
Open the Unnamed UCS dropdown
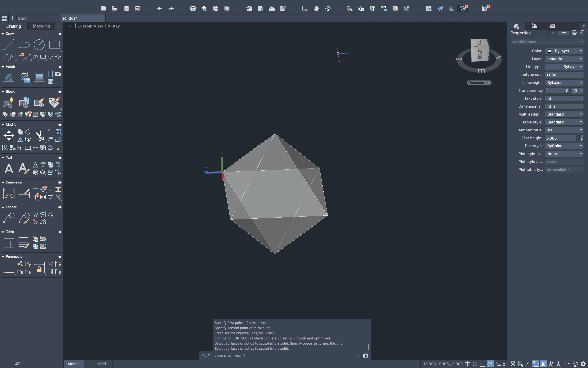[479, 83]
